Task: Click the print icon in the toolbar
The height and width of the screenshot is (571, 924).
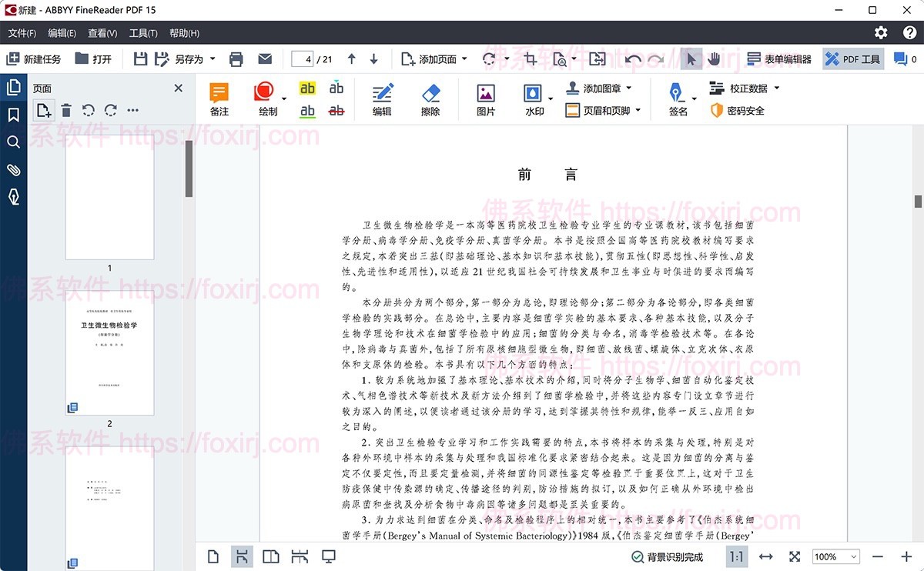Action: [x=236, y=59]
